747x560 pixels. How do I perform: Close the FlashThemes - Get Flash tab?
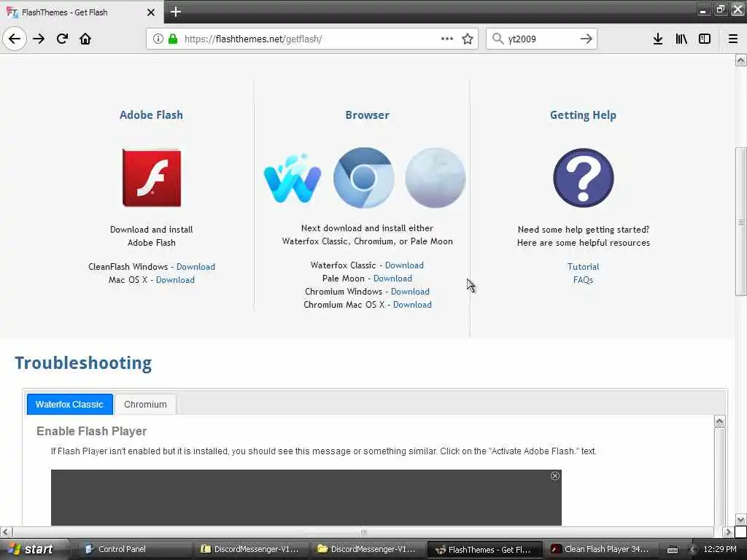(x=150, y=12)
